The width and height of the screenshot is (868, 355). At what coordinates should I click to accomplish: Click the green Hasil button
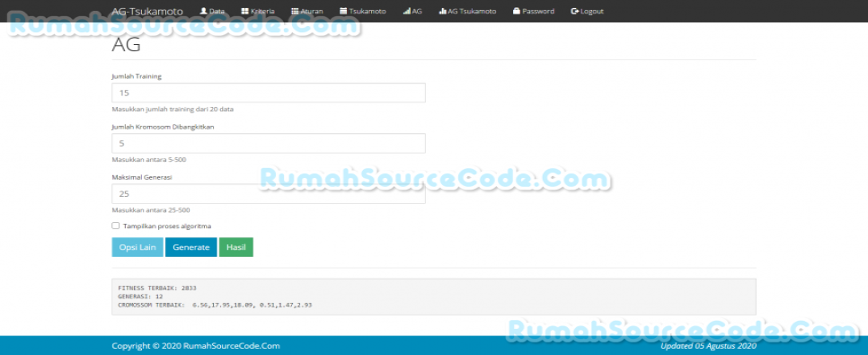pos(235,247)
